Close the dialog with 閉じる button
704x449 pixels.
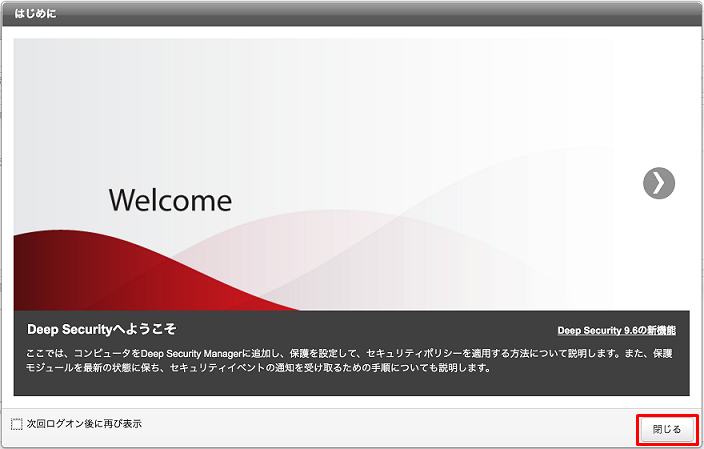[x=667, y=429]
